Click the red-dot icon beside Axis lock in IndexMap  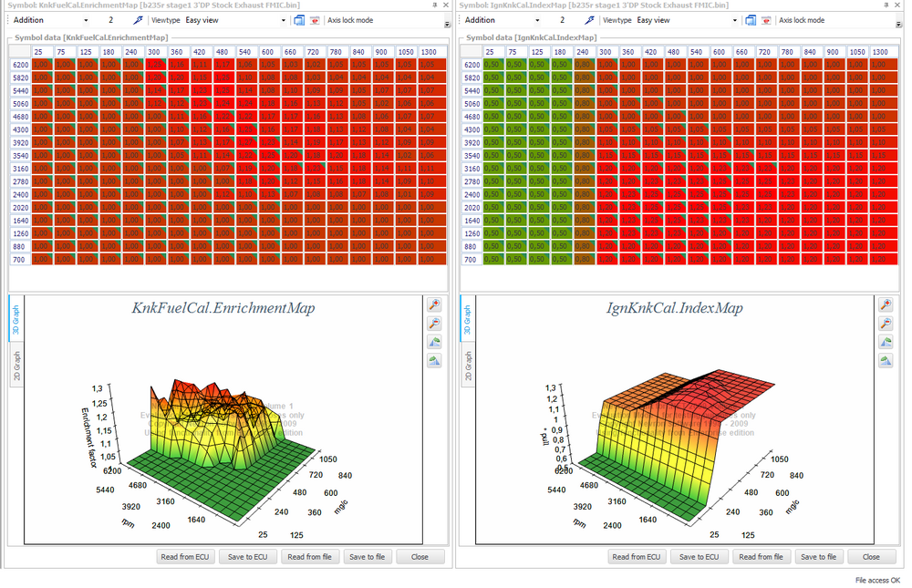point(766,20)
